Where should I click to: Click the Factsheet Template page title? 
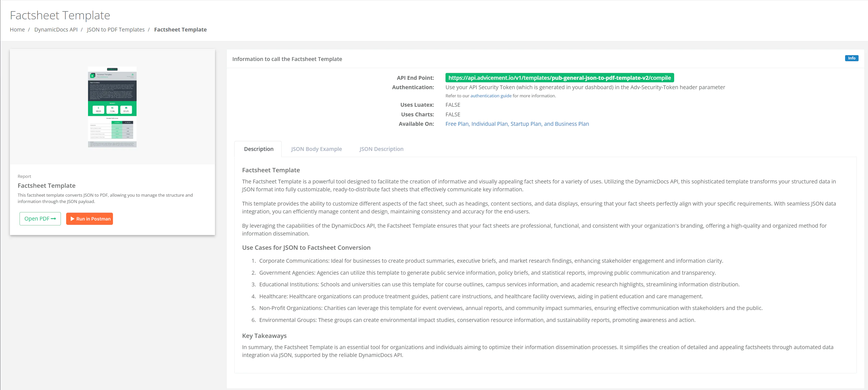coord(60,15)
